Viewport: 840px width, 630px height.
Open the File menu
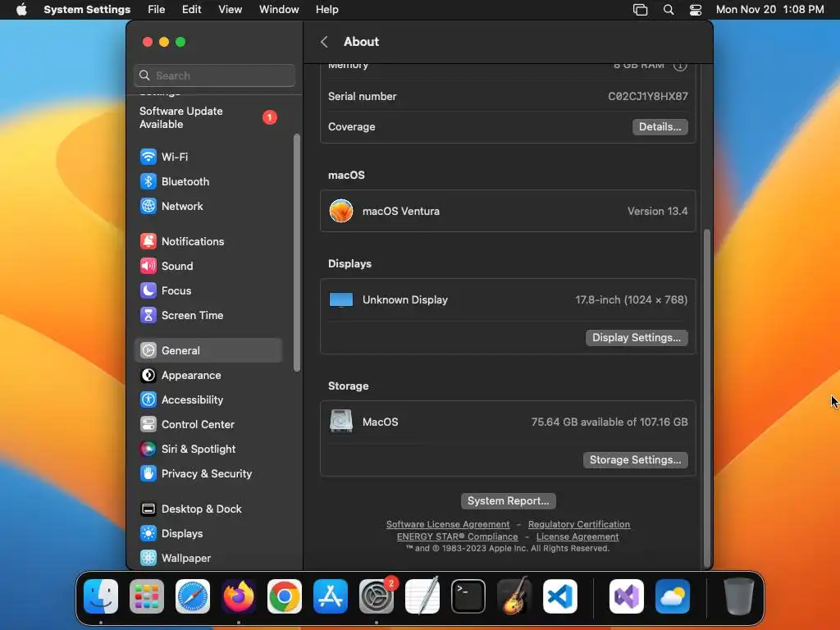pyautogui.click(x=157, y=10)
